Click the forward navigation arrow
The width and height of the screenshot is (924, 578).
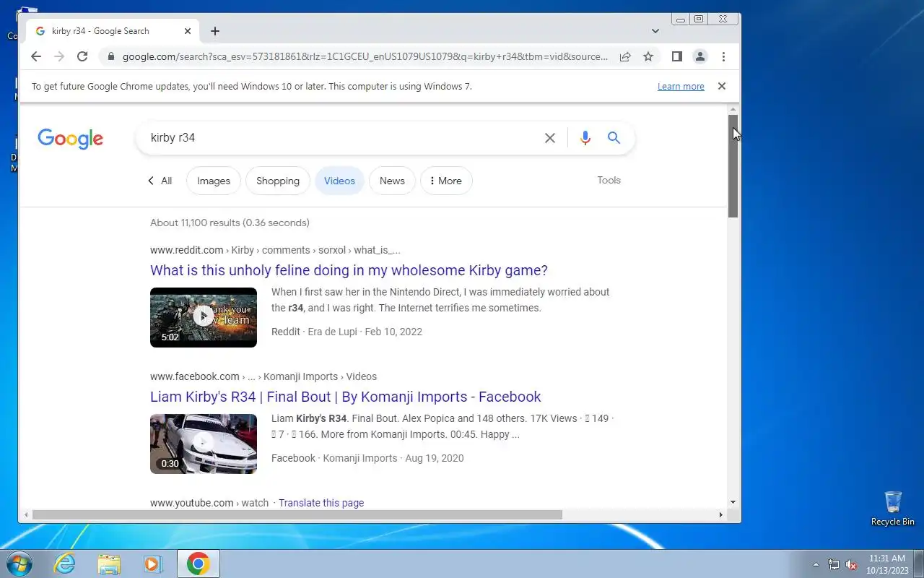point(59,56)
